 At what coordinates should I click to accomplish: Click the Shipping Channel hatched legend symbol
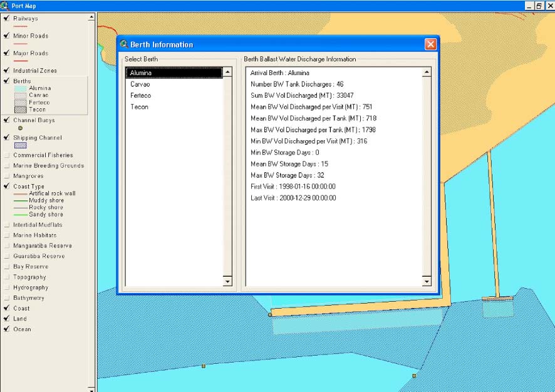20,145
